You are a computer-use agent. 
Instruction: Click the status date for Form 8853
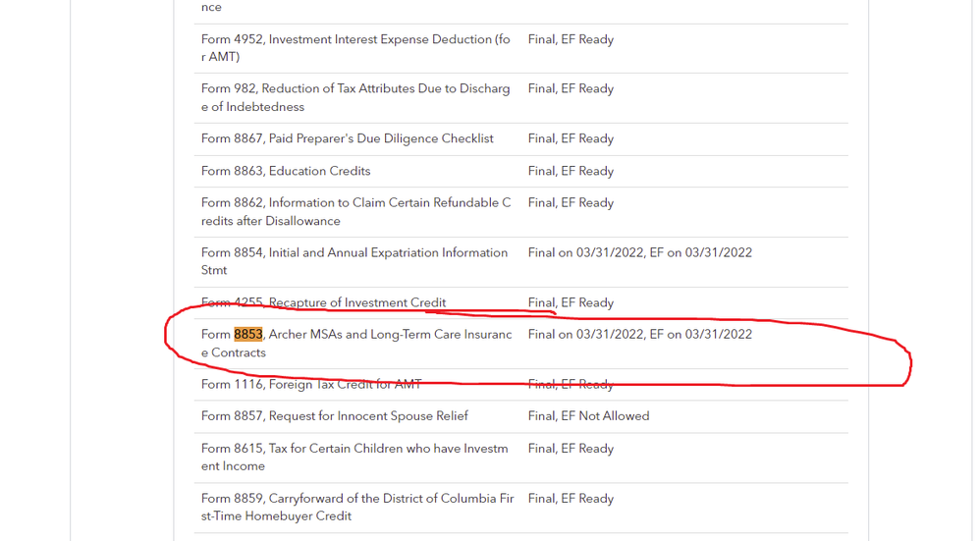(x=639, y=334)
